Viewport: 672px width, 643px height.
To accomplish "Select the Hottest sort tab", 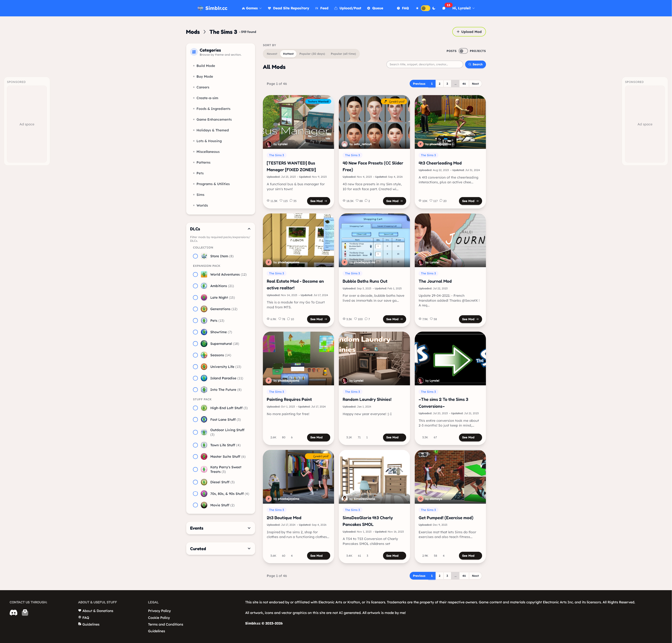I will [288, 54].
